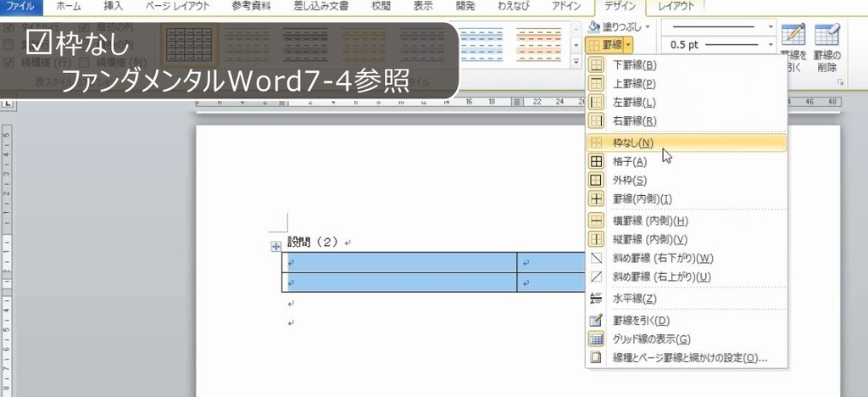The width and height of the screenshot is (868, 397).
Task: Open the borders group dialog launcher
Action: [x=841, y=82]
